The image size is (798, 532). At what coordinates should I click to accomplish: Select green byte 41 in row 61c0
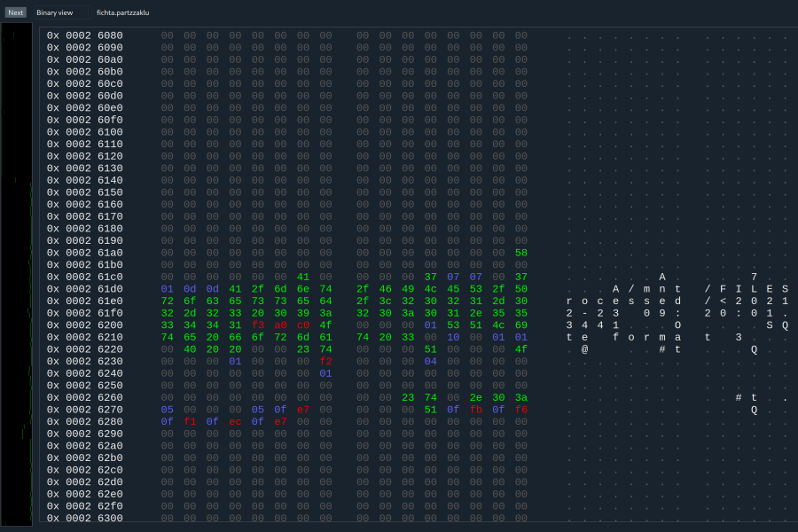point(303,278)
